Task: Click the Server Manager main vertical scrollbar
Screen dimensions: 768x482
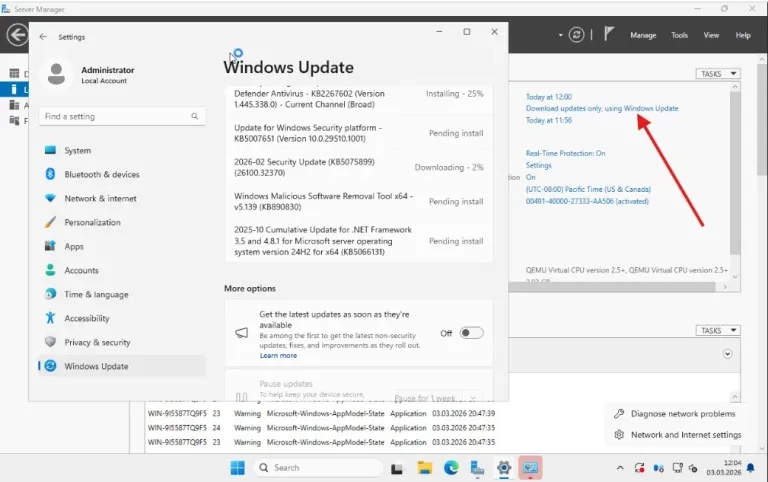Action: (x=762, y=118)
